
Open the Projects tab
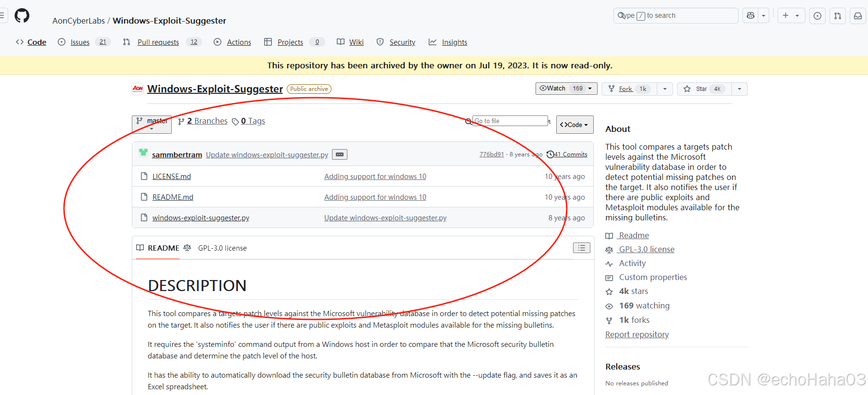click(294, 42)
